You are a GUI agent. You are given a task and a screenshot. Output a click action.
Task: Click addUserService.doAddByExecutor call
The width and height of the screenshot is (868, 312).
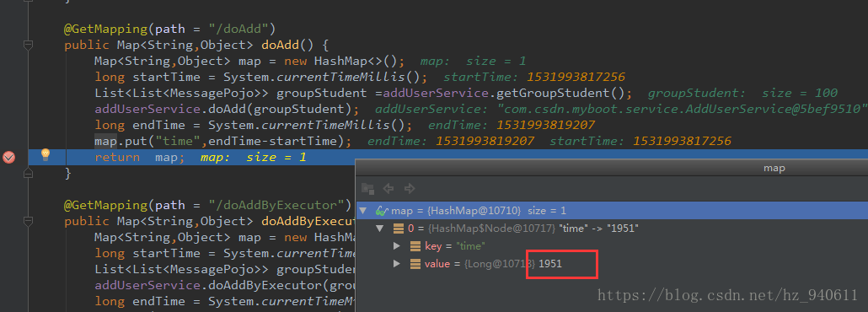point(224,285)
